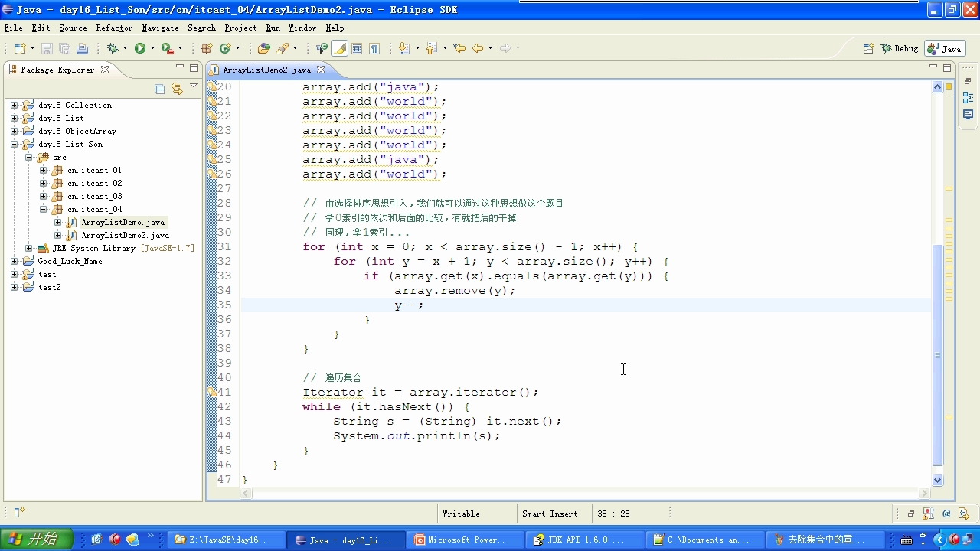This screenshot has height=551, width=980.
Task: Click Restore icon in right trim bar
Action: pos(969,81)
